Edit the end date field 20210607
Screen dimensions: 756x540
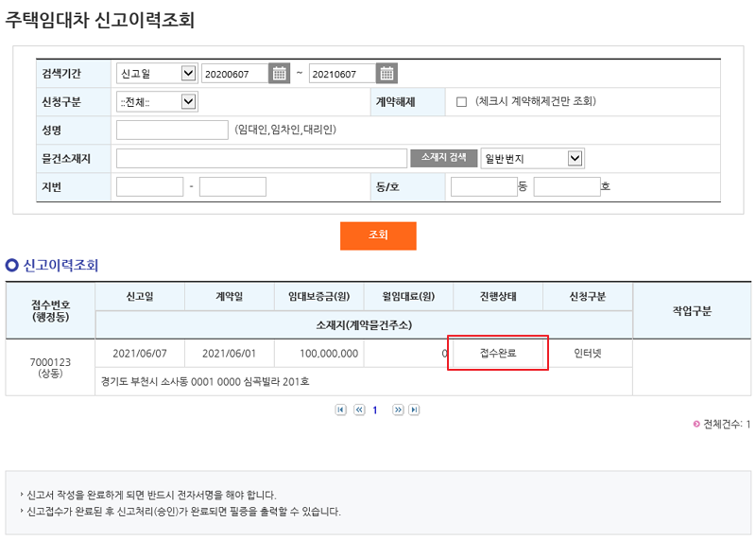pos(342,74)
